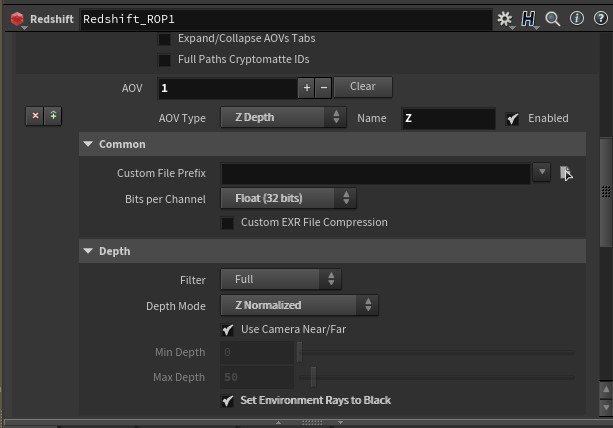Uncheck Use Camera Near/Far

228,329
